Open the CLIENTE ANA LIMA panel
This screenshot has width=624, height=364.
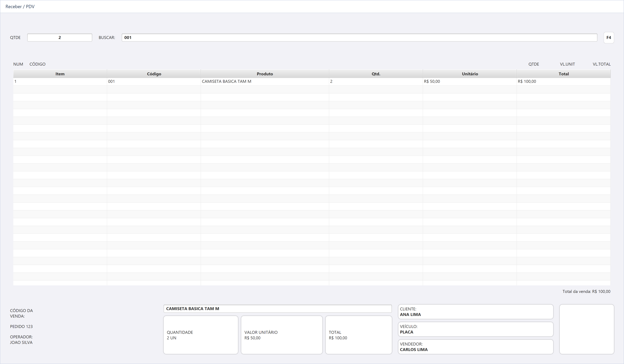click(476, 312)
